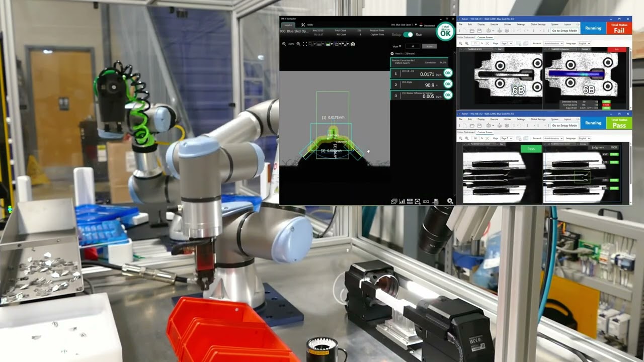The image size is (644, 362).
Task: Click the fit-to-screen icon in TM-X Navigator
Action: (305, 44)
